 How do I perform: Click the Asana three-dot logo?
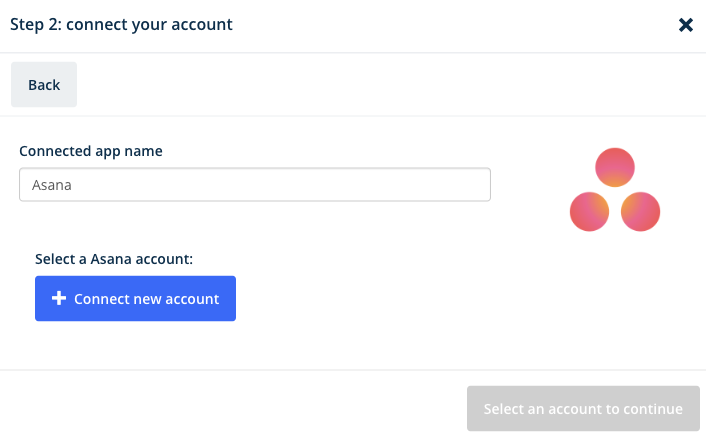pyautogui.click(x=615, y=190)
